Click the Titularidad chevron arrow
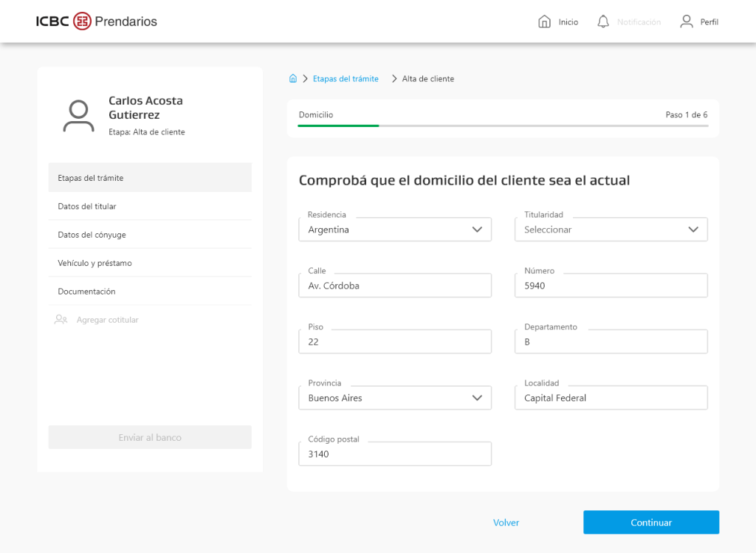The height and width of the screenshot is (553, 756). [x=693, y=230]
